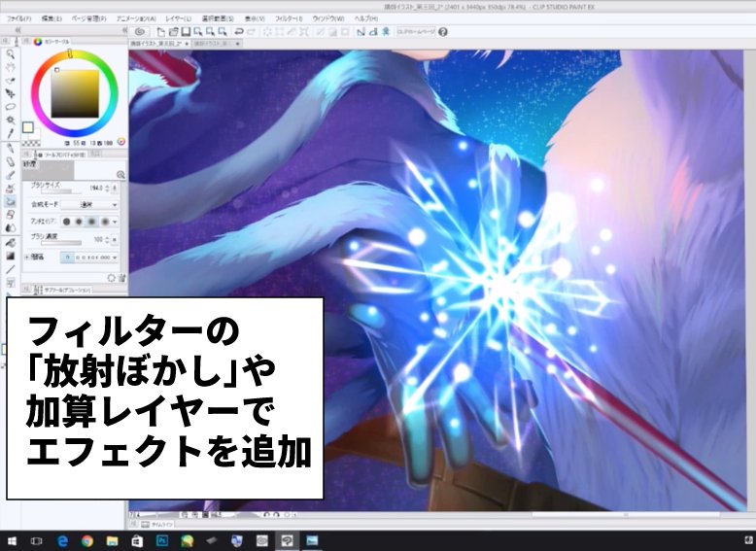Switch to the サブツール panel tab
The image size is (756, 551).
click(67, 291)
